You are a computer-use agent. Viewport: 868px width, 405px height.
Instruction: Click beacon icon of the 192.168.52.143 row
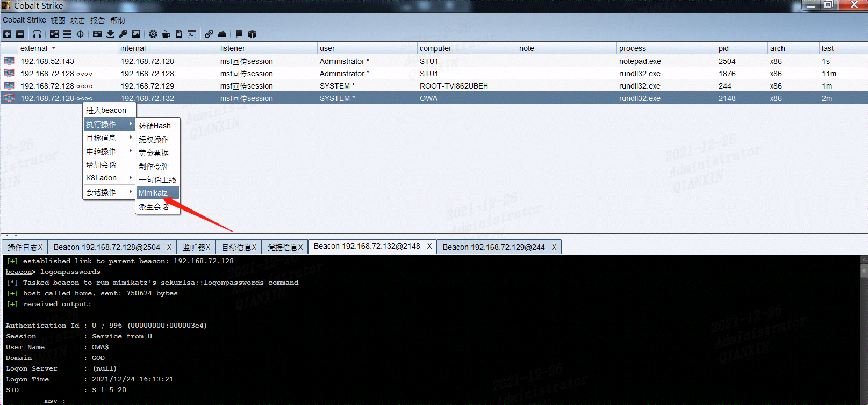9,61
